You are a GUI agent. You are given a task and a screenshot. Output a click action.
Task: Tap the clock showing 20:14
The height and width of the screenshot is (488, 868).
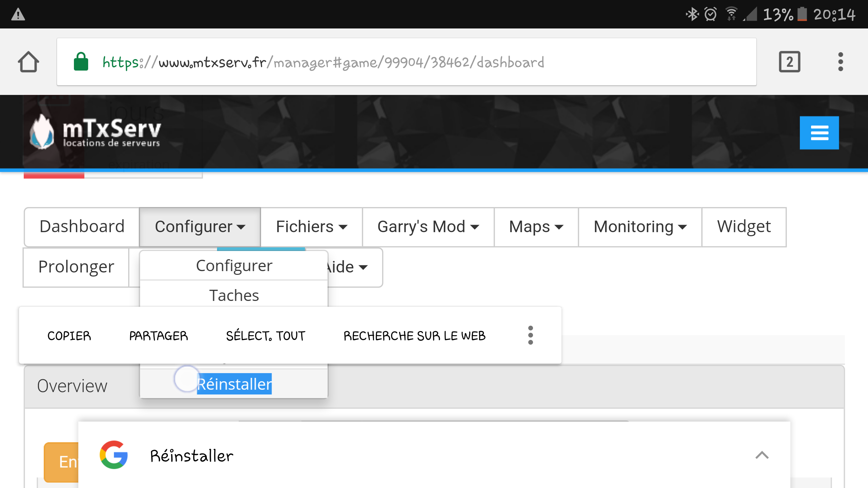834,14
